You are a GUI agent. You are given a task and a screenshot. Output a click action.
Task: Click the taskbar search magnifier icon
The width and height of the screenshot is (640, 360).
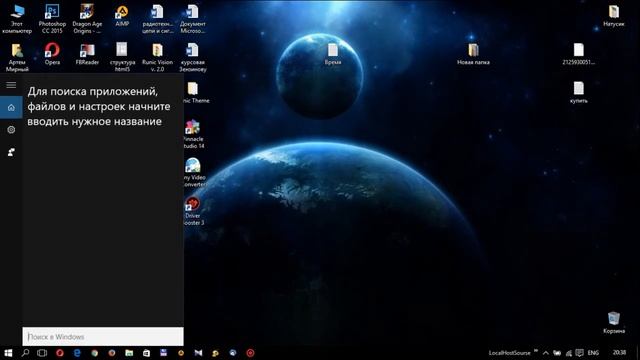(x=25, y=353)
